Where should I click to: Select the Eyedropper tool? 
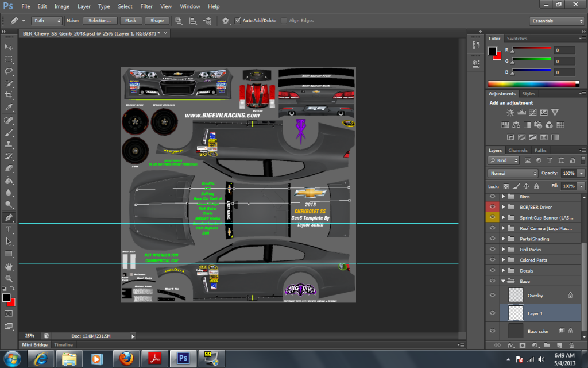9,108
